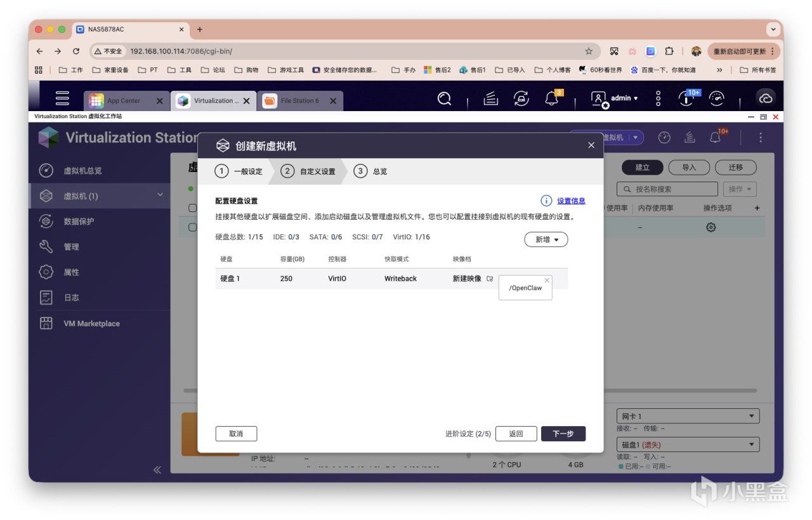Open the admin user dropdown

tap(615, 98)
